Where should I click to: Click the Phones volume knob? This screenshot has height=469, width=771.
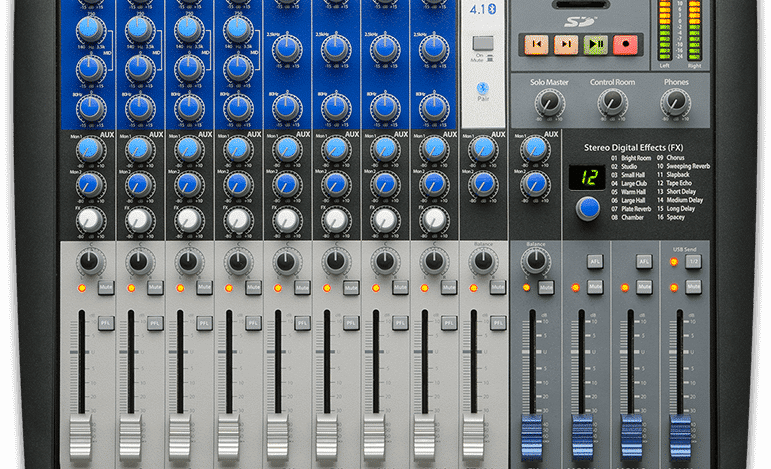coord(675,101)
